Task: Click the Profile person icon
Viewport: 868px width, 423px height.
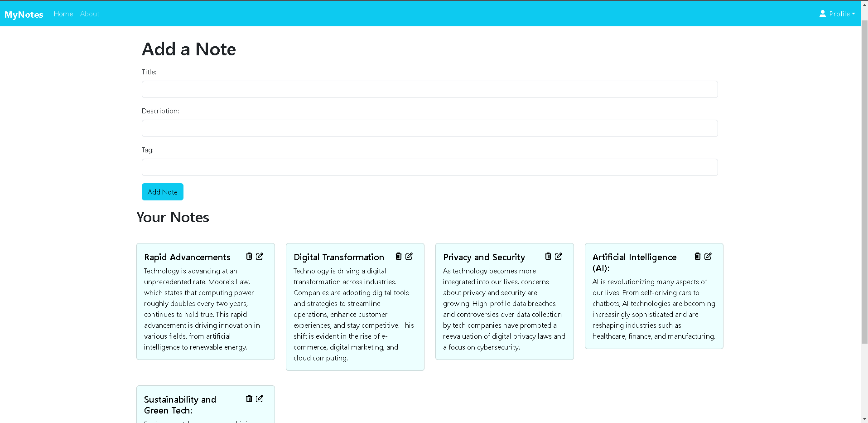Action: coord(823,14)
